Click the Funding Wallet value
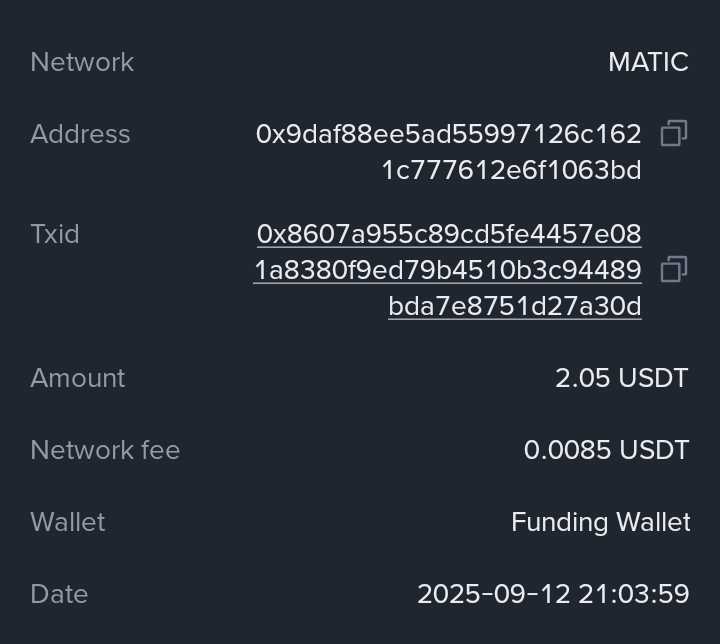Image resolution: width=720 pixels, height=644 pixels. coord(600,522)
